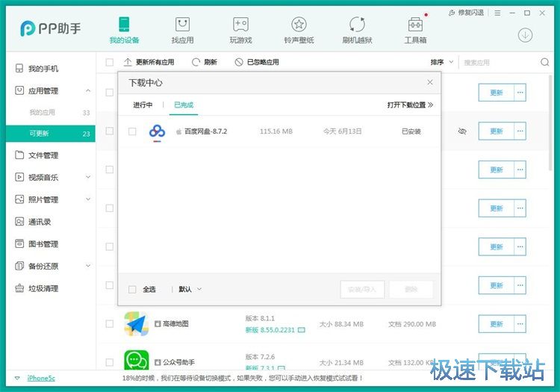The width and height of the screenshot is (560, 392).
Task: Click the 已忽略应用 ignored apps icon
Action: 239,62
